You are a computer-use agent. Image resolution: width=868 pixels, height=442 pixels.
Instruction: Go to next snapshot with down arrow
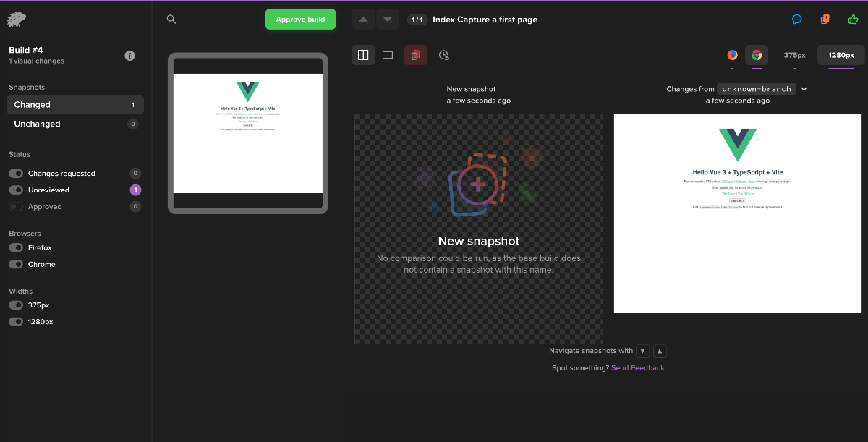[x=388, y=20]
